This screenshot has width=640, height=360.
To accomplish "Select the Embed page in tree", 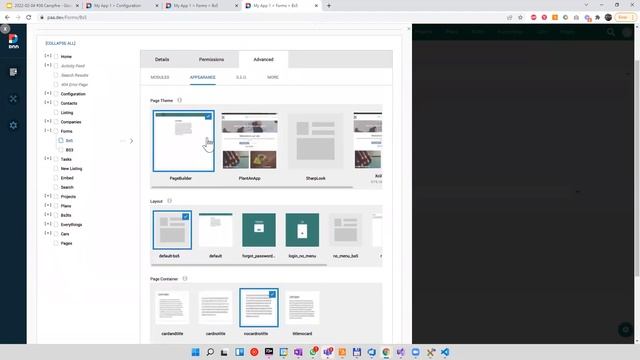I will tap(67, 178).
